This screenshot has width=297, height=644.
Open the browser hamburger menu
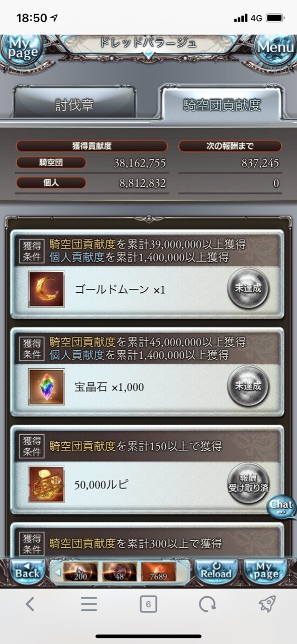tap(89, 604)
